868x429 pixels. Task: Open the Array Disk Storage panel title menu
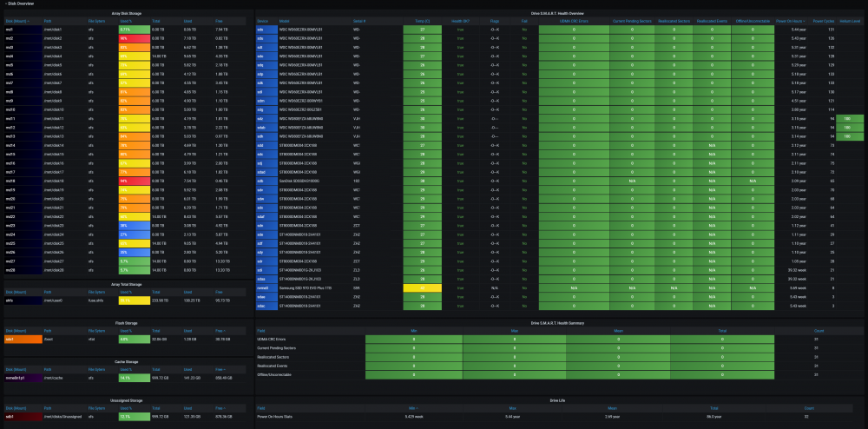(x=128, y=13)
